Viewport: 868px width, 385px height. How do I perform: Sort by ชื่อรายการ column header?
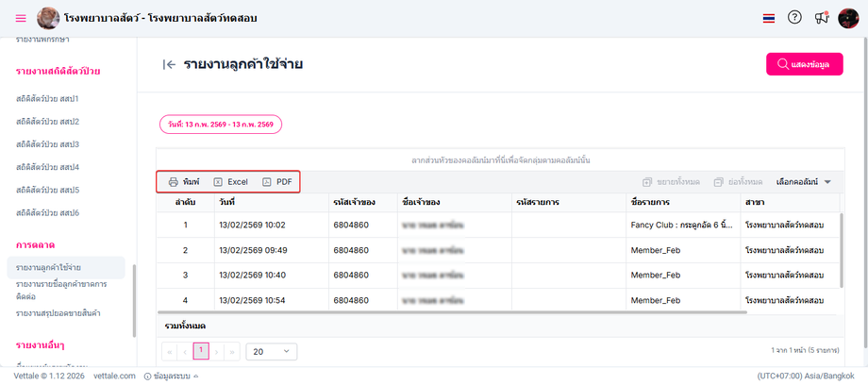(x=682, y=202)
